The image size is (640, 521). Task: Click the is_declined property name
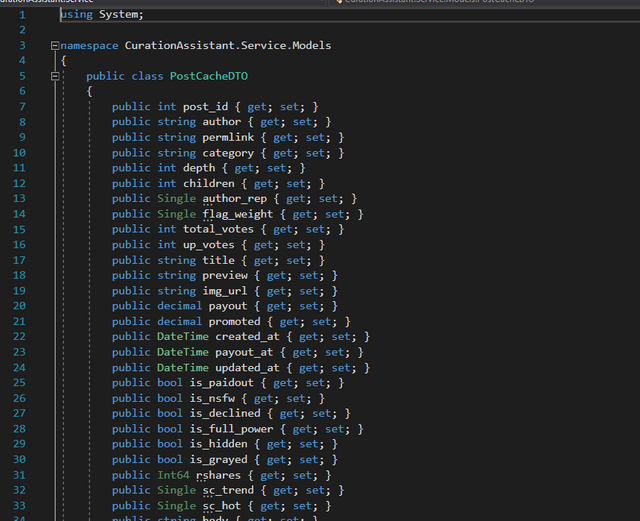[225, 414]
